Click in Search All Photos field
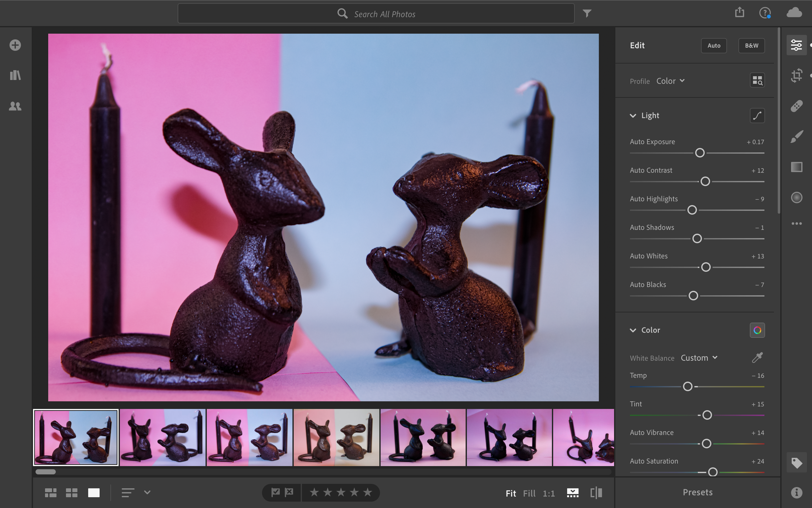Viewport: 812px width, 508px height. click(376, 14)
